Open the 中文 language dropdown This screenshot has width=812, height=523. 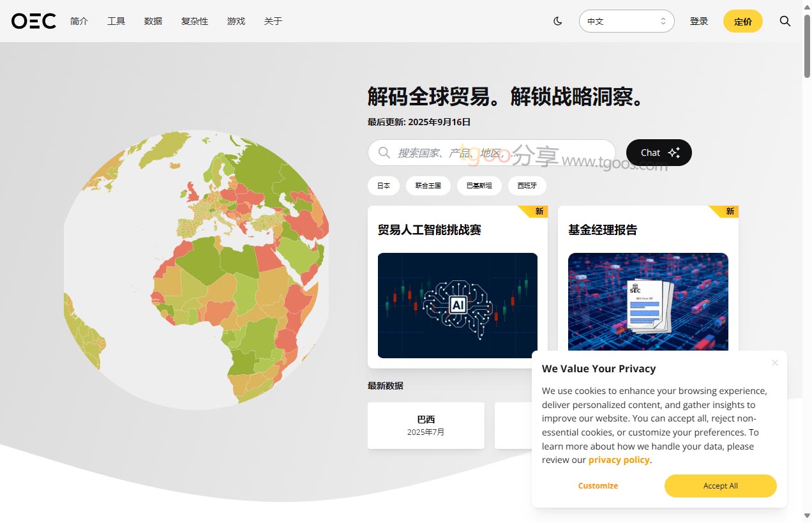(x=626, y=21)
